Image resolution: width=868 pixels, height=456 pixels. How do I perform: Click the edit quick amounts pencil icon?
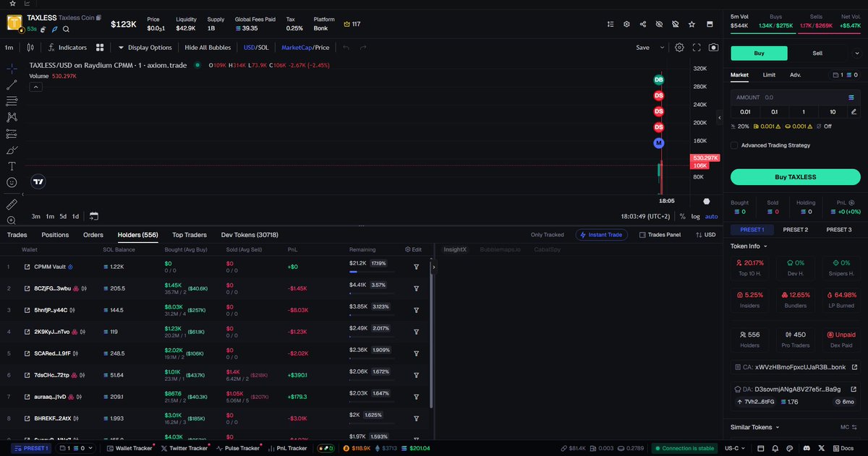pos(854,111)
